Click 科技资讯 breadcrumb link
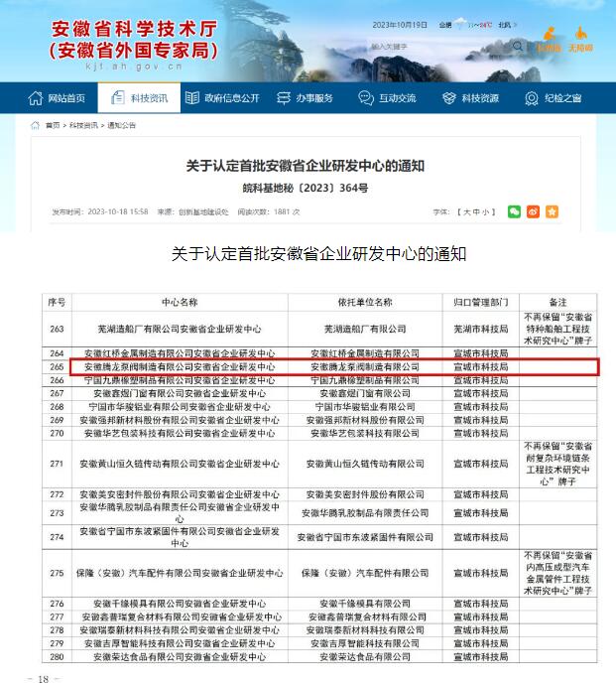 [x=83, y=125]
